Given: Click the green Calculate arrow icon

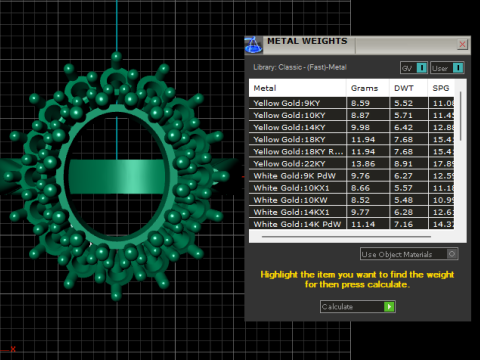Looking at the screenshot, I should point(389,306).
